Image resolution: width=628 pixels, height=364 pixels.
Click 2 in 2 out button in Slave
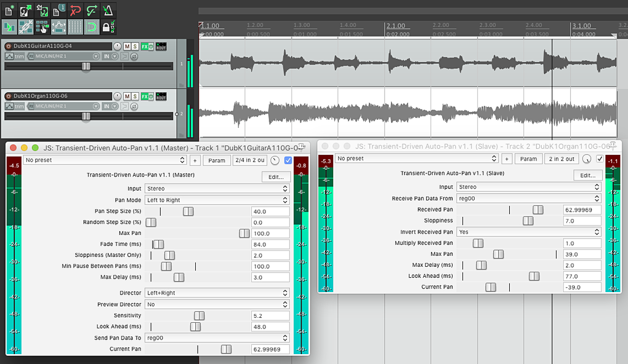(562, 159)
